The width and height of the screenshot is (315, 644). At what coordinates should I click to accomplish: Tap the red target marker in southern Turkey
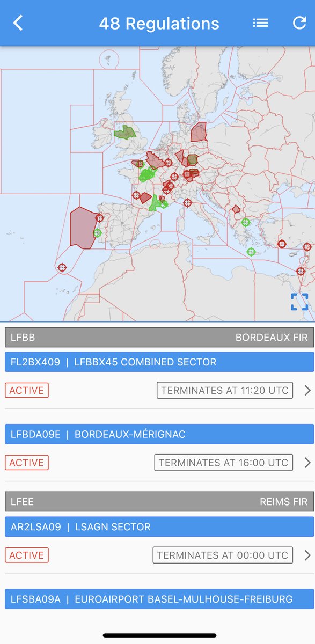coord(281,244)
